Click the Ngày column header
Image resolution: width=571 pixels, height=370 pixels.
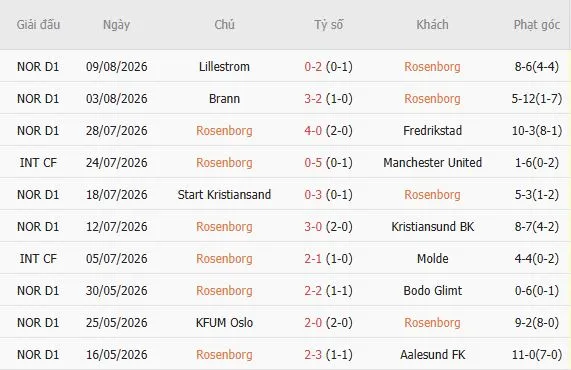click(117, 25)
